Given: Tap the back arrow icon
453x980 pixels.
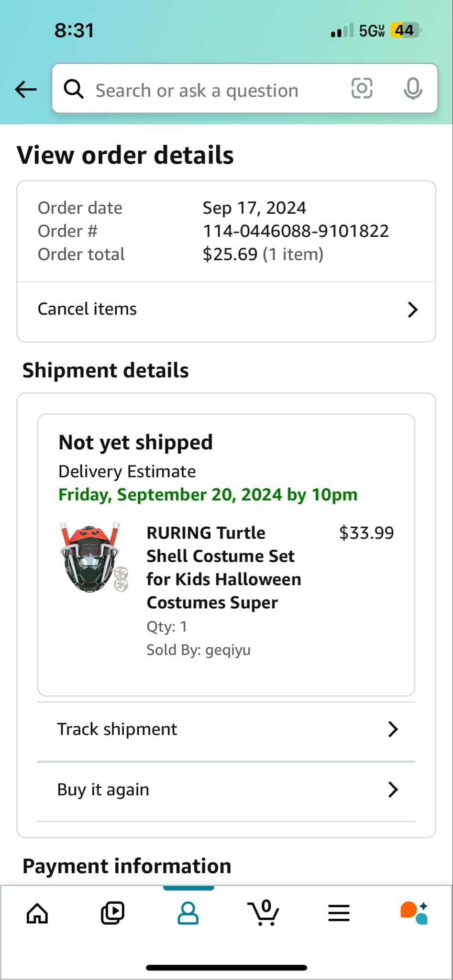Looking at the screenshot, I should (x=26, y=89).
